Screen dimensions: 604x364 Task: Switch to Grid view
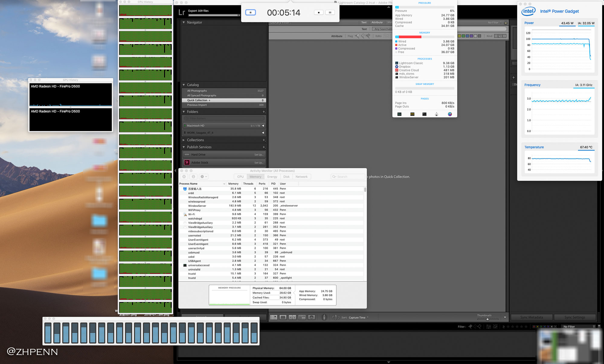click(274, 317)
